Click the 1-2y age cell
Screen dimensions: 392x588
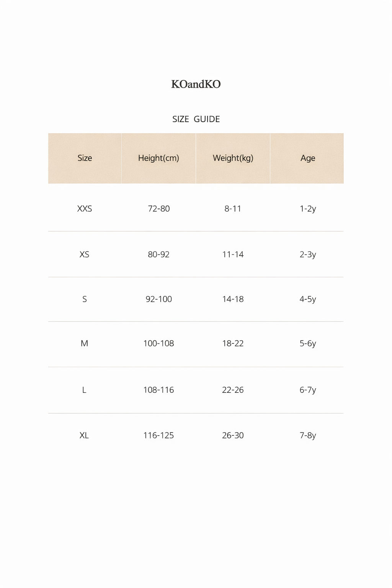(308, 209)
